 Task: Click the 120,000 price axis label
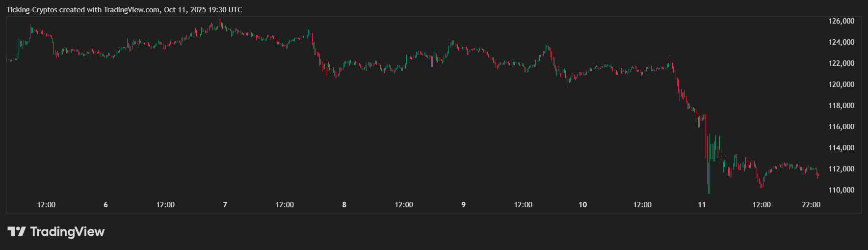click(x=841, y=84)
